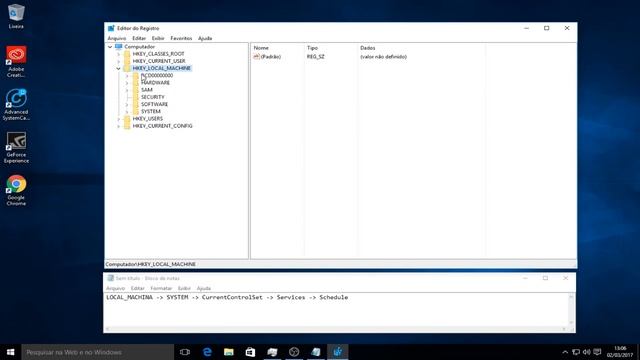
Task: Click Notepad vertical scrollbar down arrow
Action: point(571,322)
